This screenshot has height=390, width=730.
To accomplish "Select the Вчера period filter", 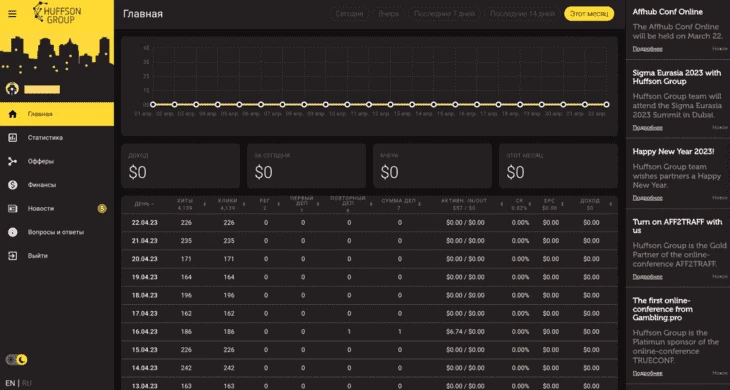I will (x=388, y=14).
